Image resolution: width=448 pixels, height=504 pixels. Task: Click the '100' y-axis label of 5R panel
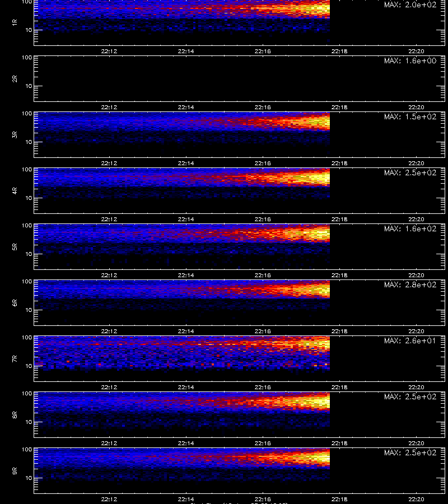click(x=27, y=226)
